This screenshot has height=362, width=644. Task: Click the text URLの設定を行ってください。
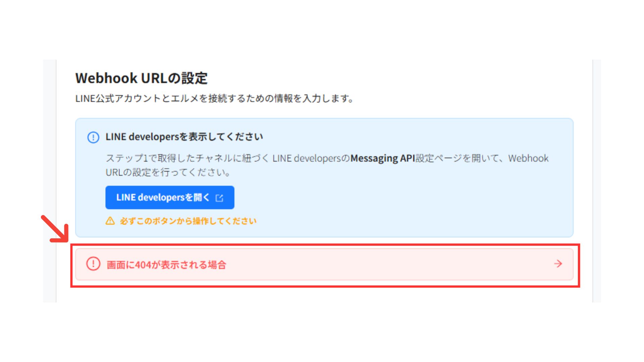(168, 173)
